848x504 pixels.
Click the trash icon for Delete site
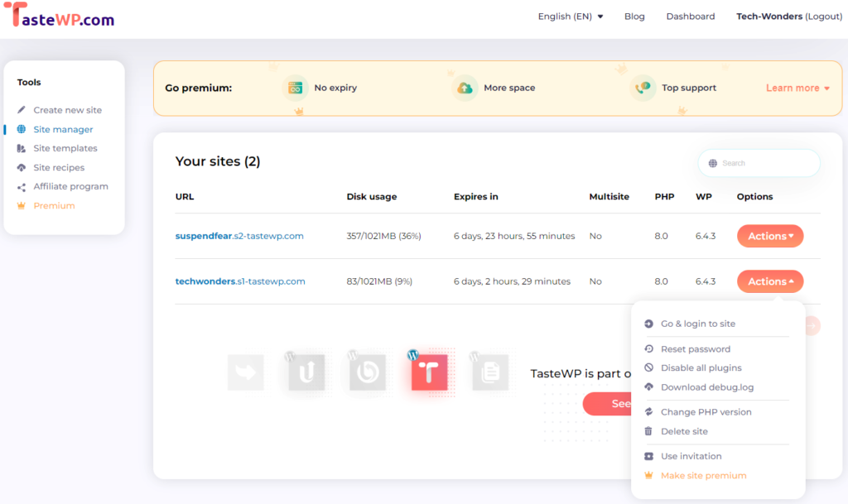(x=649, y=431)
